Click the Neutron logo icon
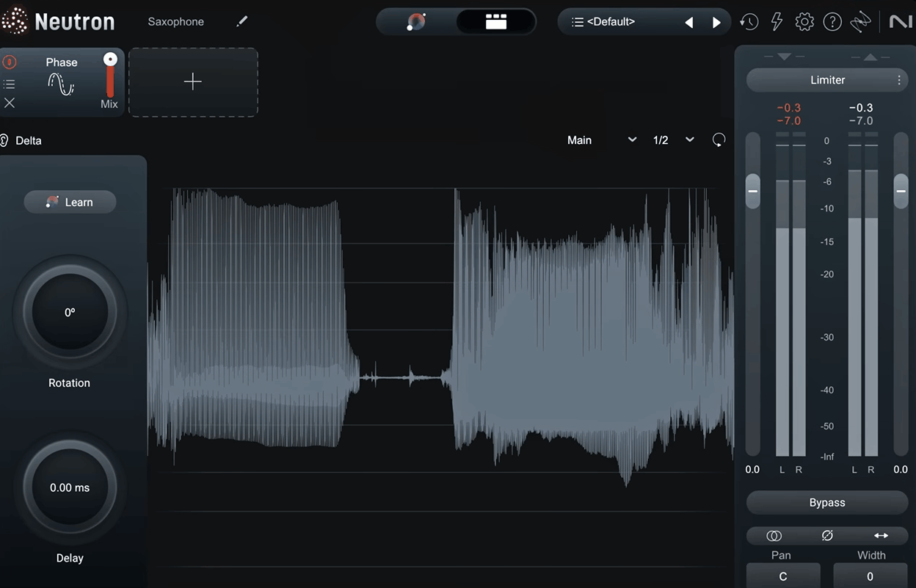 coord(14,21)
